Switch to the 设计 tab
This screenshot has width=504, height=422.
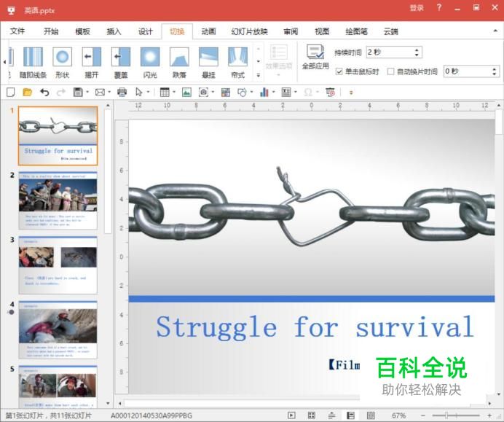(x=145, y=31)
